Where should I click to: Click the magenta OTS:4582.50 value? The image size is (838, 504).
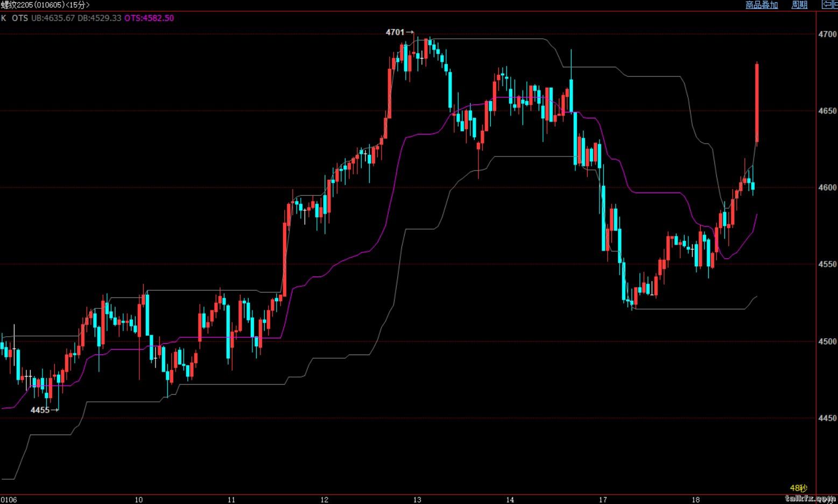pyautogui.click(x=149, y=18)
